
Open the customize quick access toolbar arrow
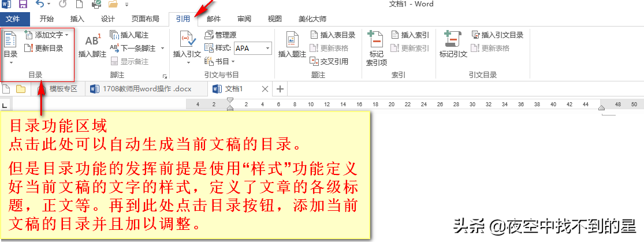[x=126, y=5]
